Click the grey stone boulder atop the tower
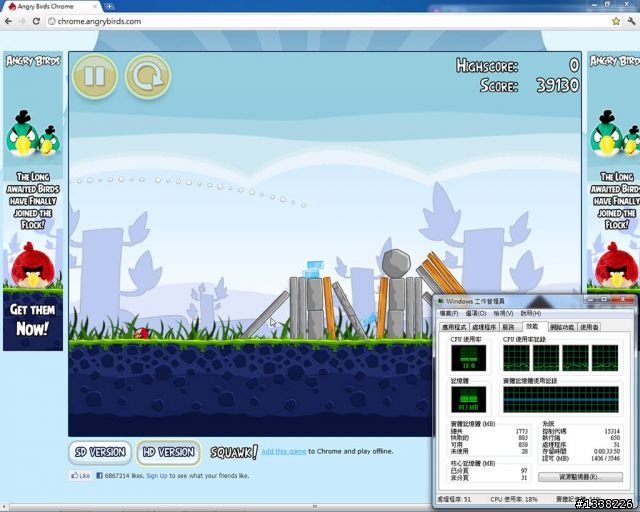 (x=396, y=263)
